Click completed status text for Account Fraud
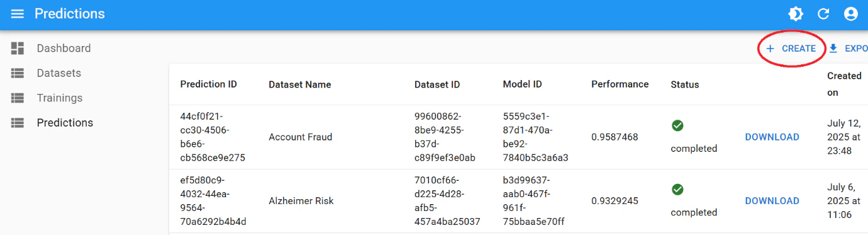The width and height of the screenshot is (868, 235). click(x=694, y=149)
